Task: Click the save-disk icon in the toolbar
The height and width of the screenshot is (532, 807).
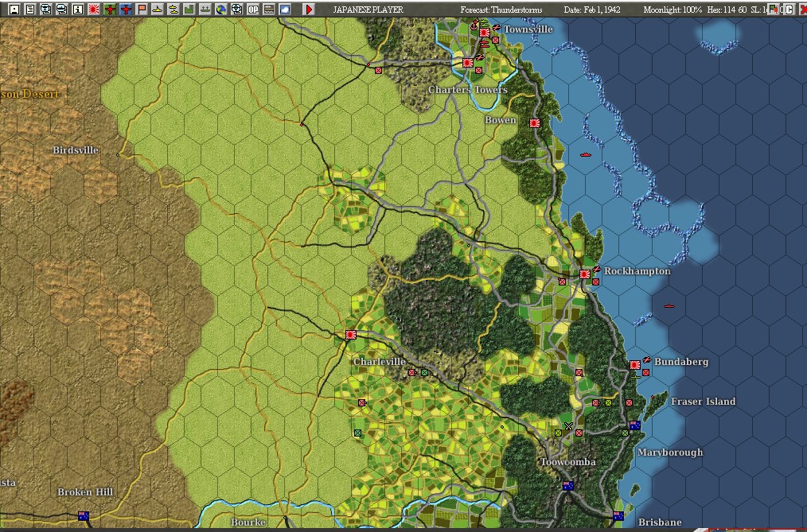Action: coord(14,10)
